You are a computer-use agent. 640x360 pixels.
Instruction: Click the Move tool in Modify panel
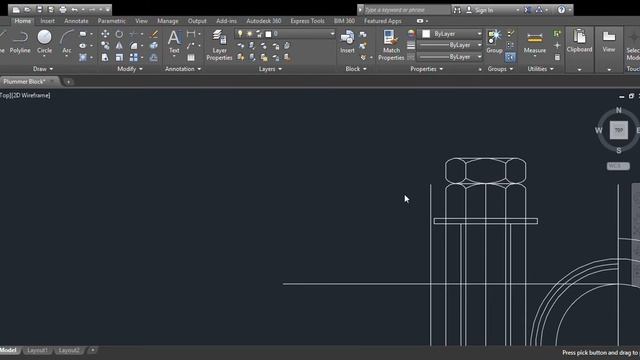(105, 34)
